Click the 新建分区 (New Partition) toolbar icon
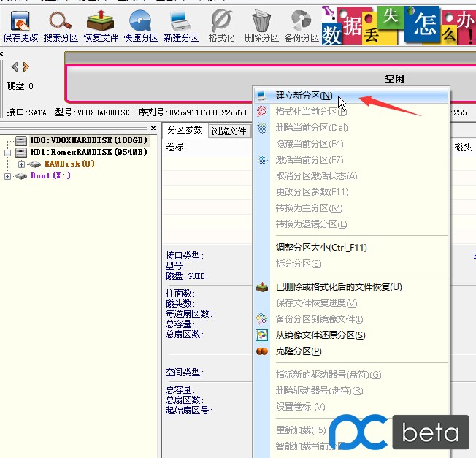Viewport: 476px width, 458px height. 180,25
